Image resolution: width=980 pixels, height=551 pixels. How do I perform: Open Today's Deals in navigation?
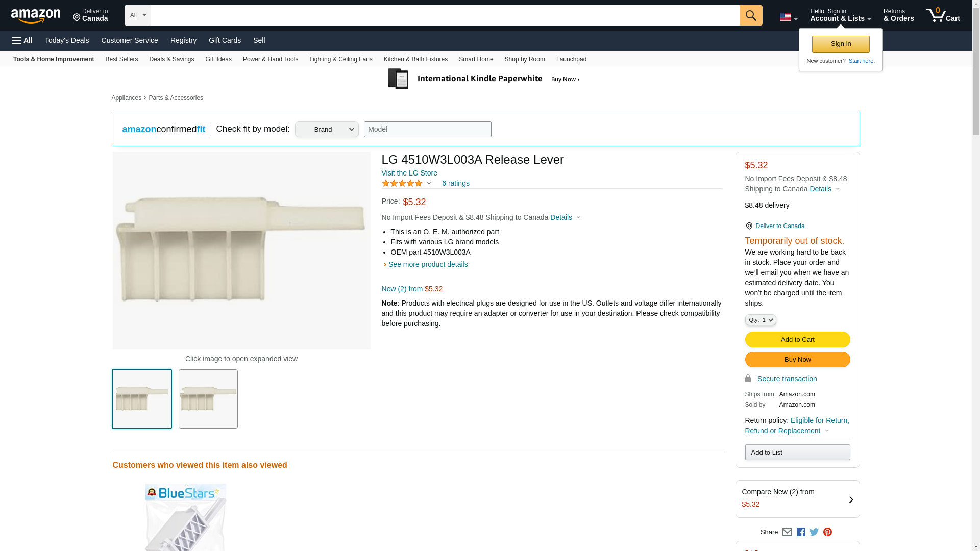click(67, 40)
